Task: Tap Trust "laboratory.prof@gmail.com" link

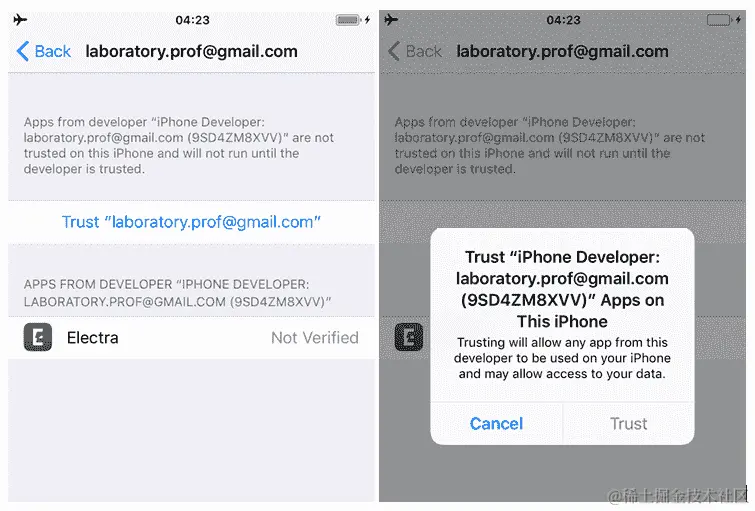Action: click(x=191, y=222)
